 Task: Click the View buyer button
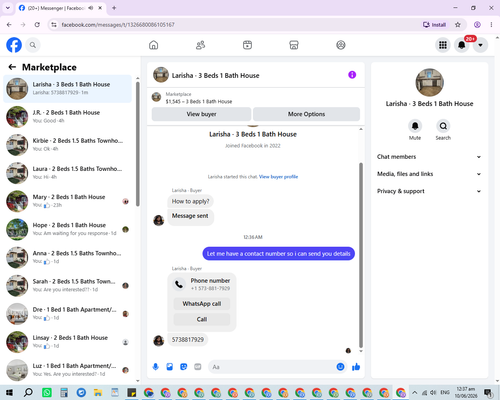point(201,114)
